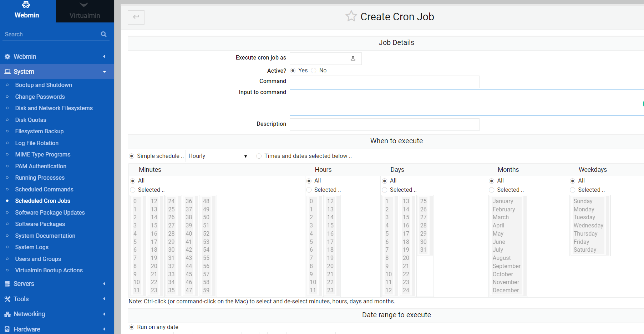Open the user chooser icon for cron job
This screenshot has height=334, width=644.
click(353, 58)
